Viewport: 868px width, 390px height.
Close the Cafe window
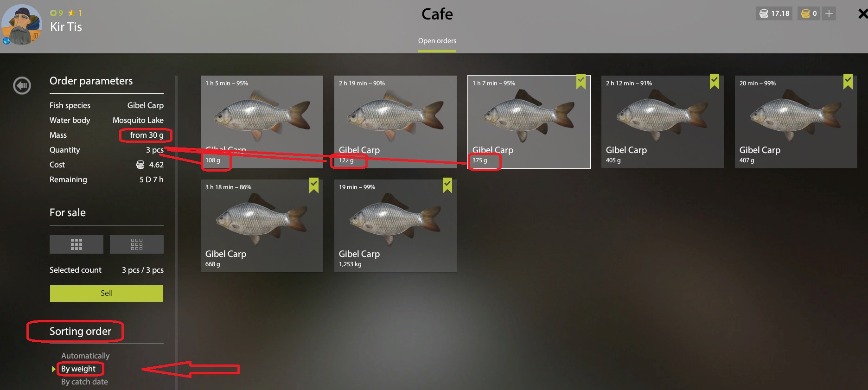[x=862, y=14]
